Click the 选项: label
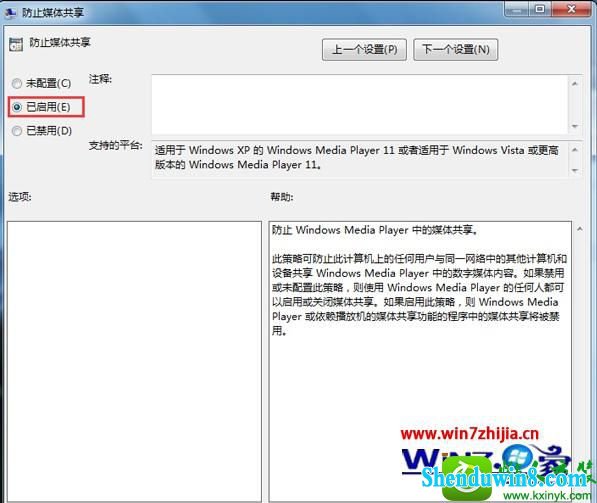597x503 pixels. (20, 197)
